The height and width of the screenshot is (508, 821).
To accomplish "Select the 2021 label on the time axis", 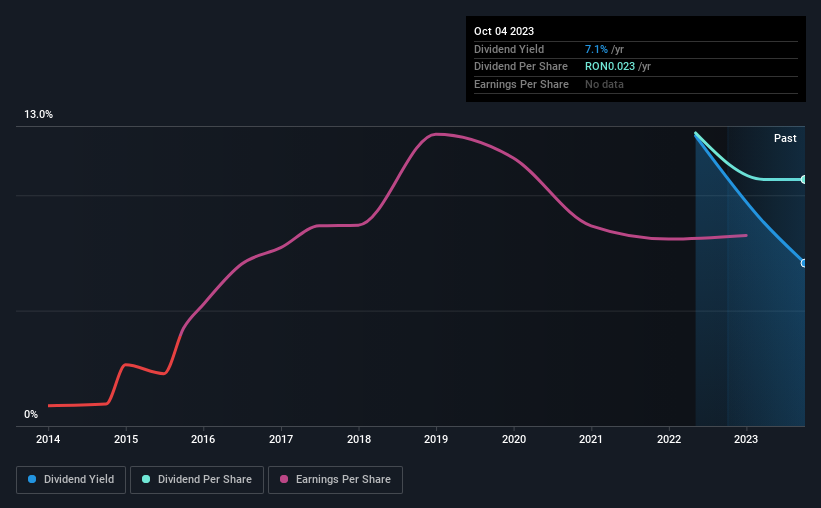I will coord(591,439).
